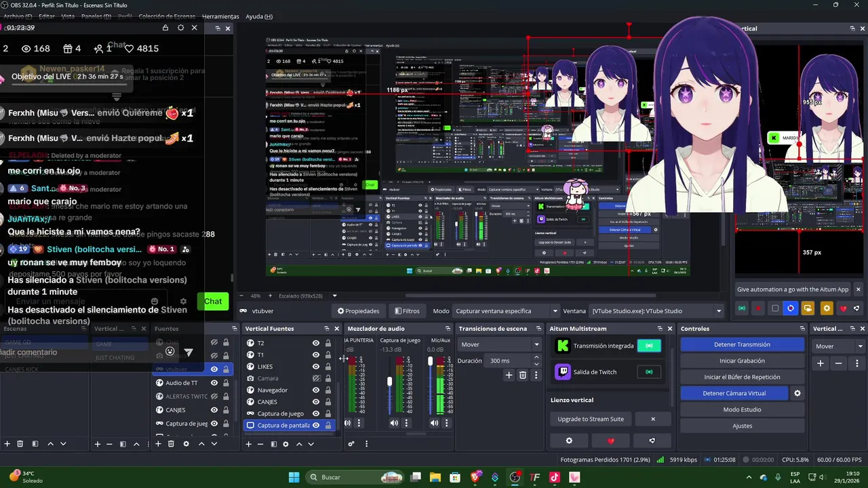Hide the T2 source in Vertical Fuentes
This screenshot has height=488, width=868.
(x=316, y=343)
